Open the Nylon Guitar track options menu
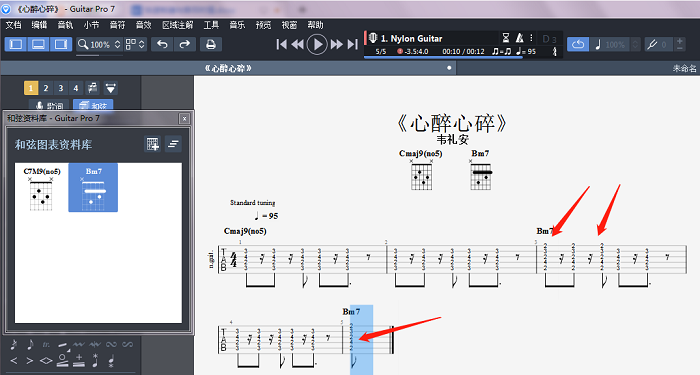This screenshot has height=375, width=700. tap(531, 38)
